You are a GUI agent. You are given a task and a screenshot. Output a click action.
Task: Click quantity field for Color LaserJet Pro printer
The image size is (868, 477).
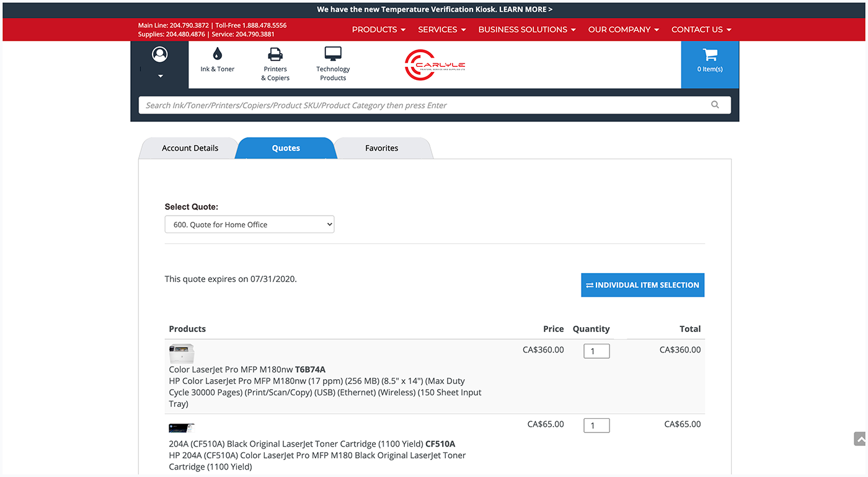(x=596, y=351)
